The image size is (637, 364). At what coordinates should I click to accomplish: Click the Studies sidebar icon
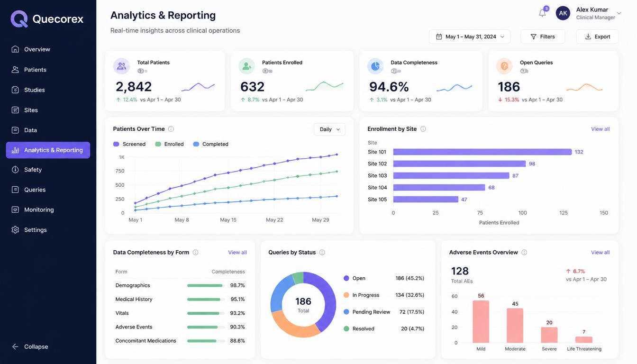[x=15, y=90]
